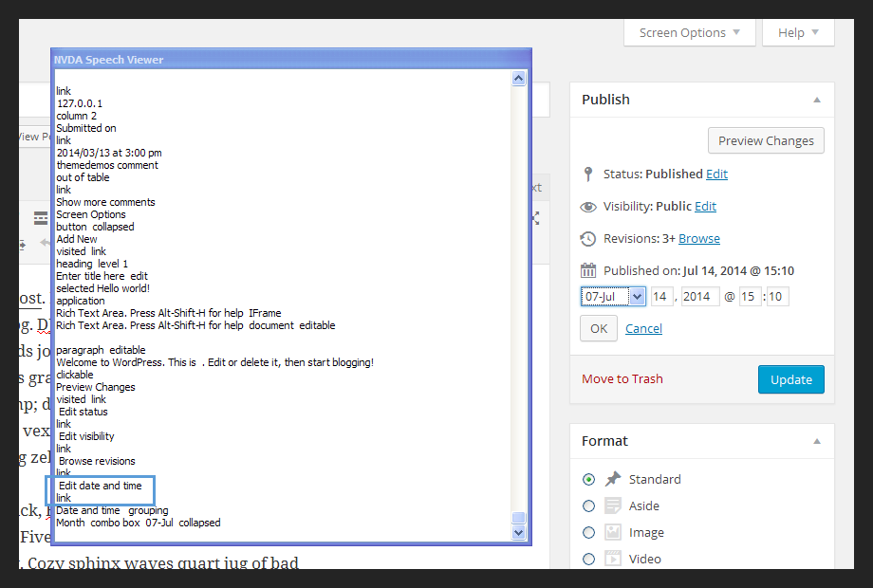Click the minute field showing 10
This screenshot has width=873, height=588.
point(777,297)
